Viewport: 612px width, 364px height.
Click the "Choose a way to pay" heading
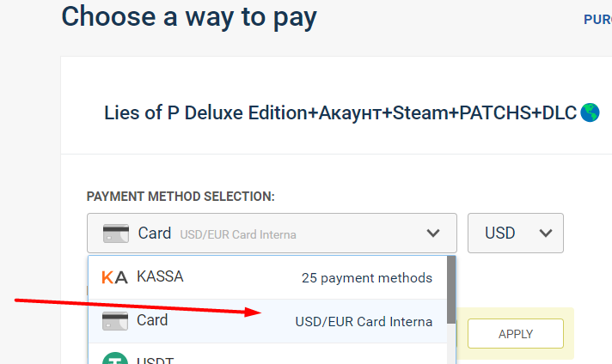(x=189, y=16)
